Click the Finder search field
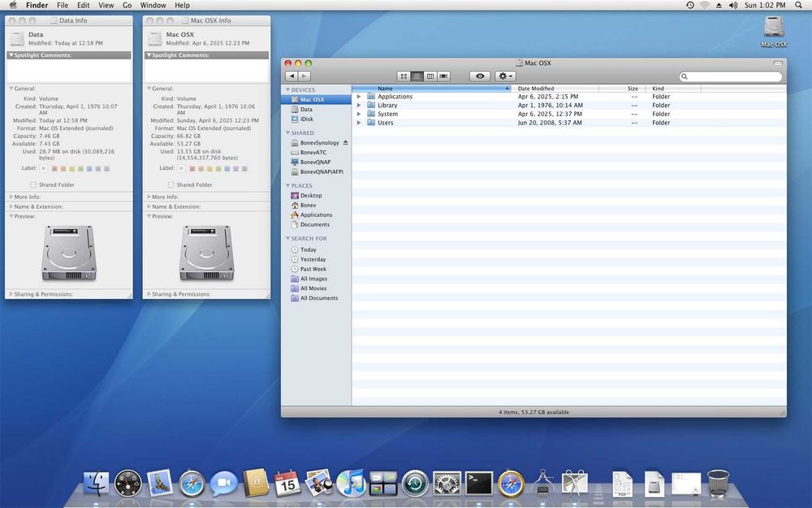 click(731, 76)
